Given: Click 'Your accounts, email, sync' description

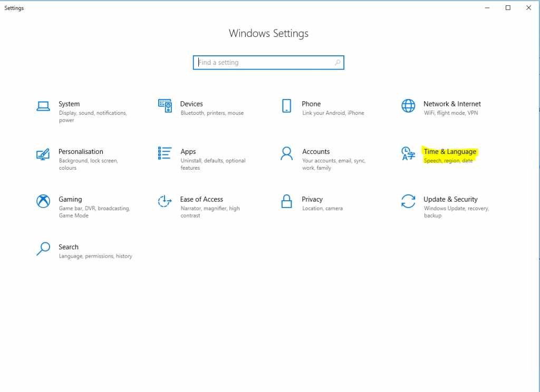Looking at the screenshot, I should [x=334, y=164].
